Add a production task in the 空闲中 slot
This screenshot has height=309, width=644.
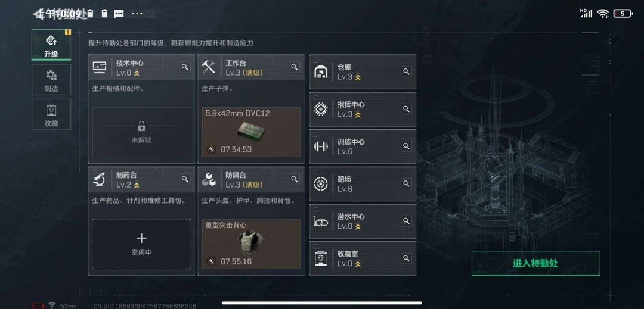[141, 244]
